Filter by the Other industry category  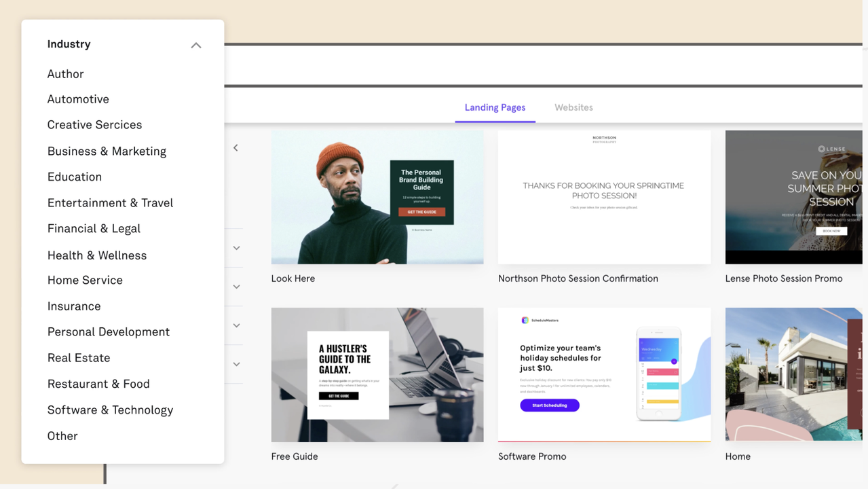(x=62, y=435)
